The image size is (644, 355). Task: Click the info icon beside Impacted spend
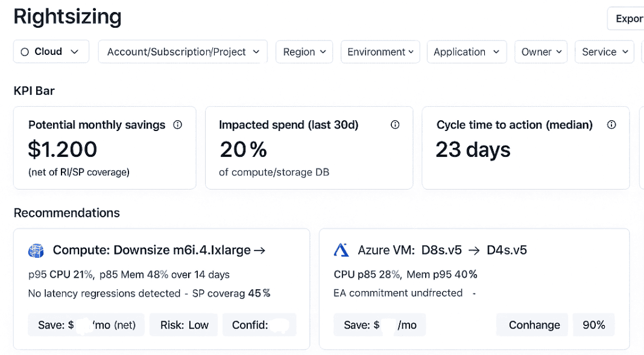pyautogui.click(x=395, y=124)
